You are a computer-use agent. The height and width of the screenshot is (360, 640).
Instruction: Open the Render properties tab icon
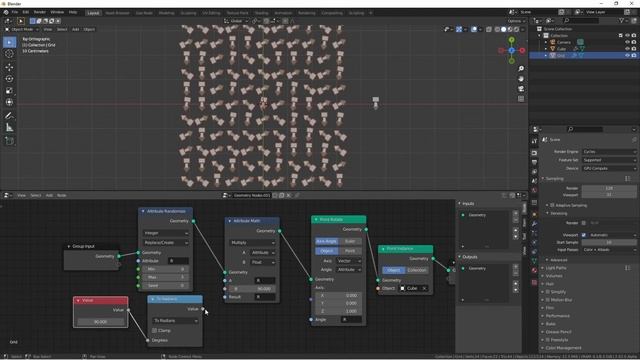pos(534,153)
